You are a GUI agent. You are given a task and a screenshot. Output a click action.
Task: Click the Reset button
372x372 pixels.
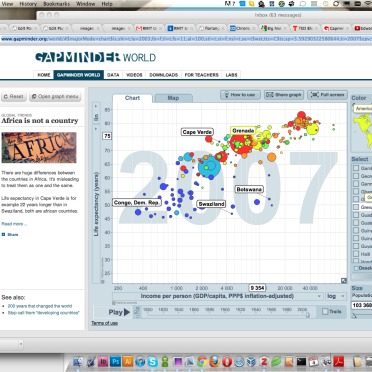[x=13, y=97]
